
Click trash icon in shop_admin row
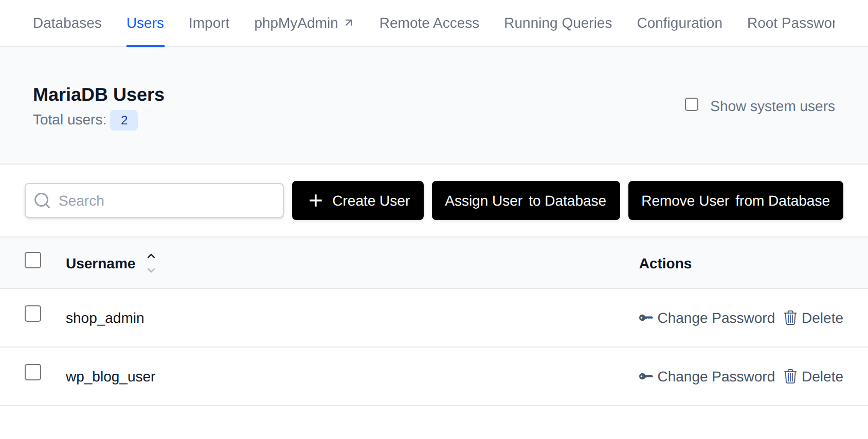790,318
